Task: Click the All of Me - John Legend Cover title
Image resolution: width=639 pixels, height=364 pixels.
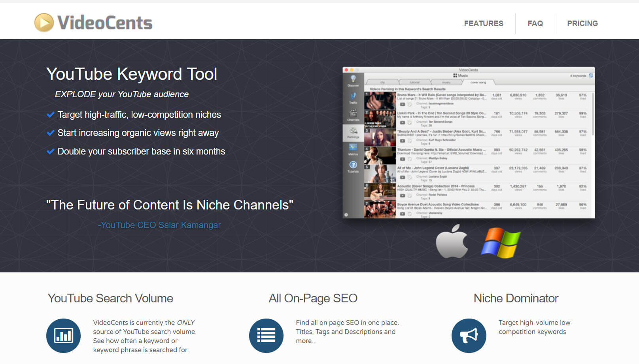Action: point(433,168)
